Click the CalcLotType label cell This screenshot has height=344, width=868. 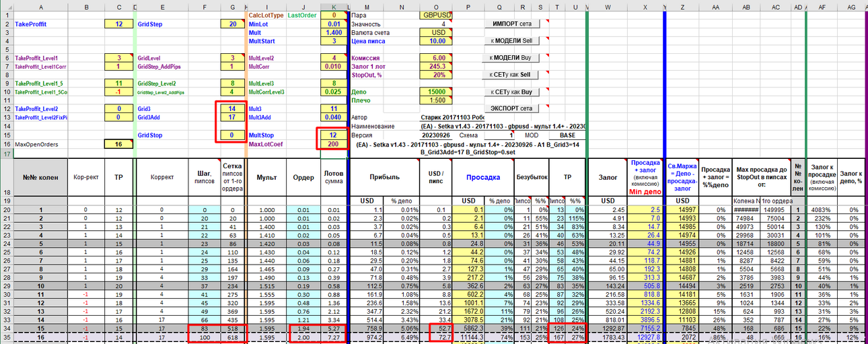[267, 15]
